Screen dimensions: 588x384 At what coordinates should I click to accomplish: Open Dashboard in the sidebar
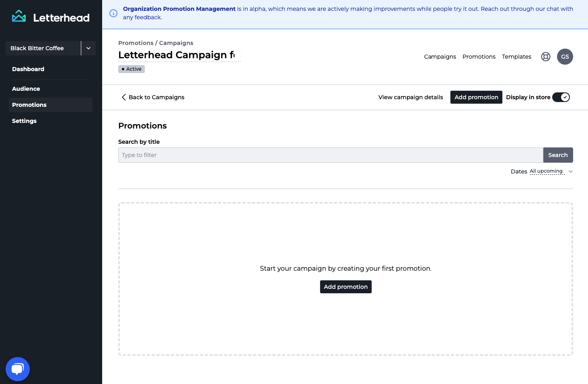click(28, 69)
